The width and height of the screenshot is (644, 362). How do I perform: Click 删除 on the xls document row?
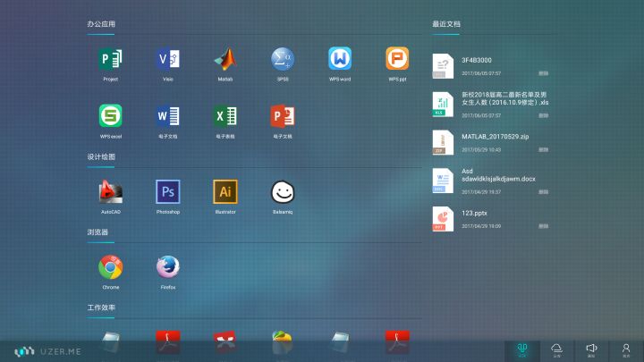[544, 115]
